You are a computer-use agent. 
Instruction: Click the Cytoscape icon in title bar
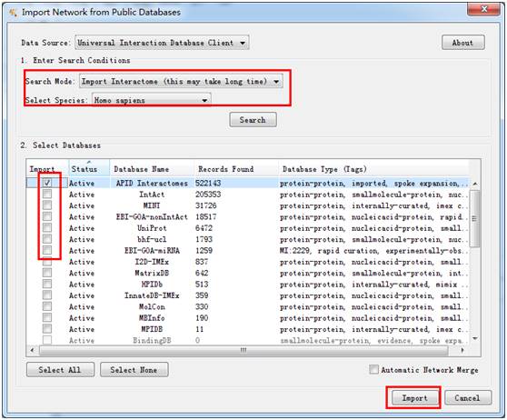click(x=13, y=13)
